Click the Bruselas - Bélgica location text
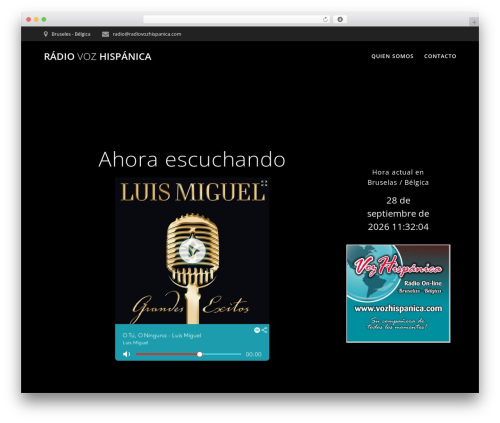This screenshot has height=423, width=500. coord(71,34)
